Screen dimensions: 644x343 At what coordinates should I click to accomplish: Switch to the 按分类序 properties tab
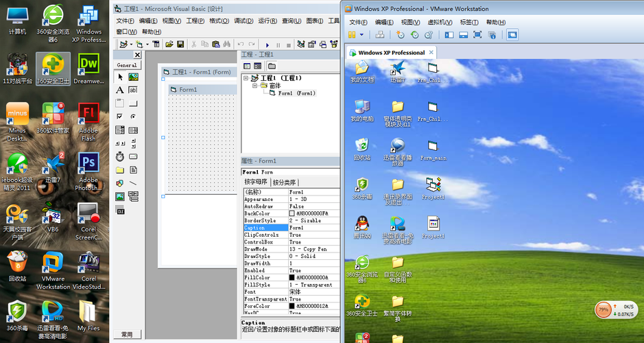(285, 182)
